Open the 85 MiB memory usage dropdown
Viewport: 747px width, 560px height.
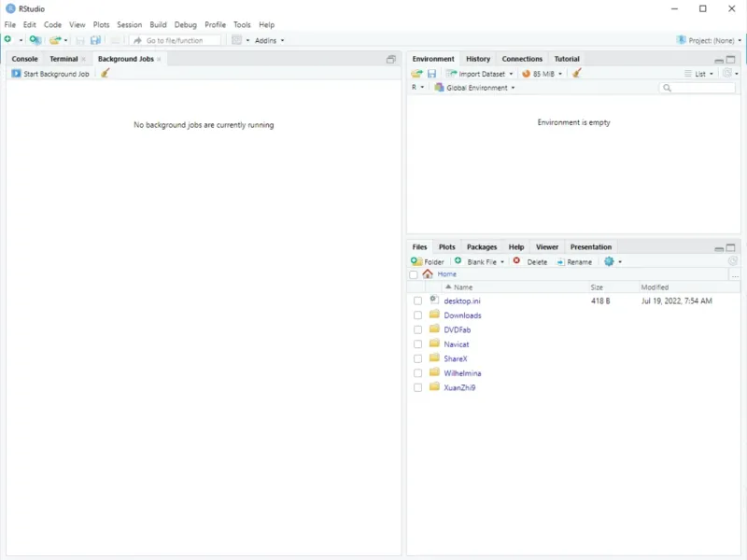click(x=543, y=74)
